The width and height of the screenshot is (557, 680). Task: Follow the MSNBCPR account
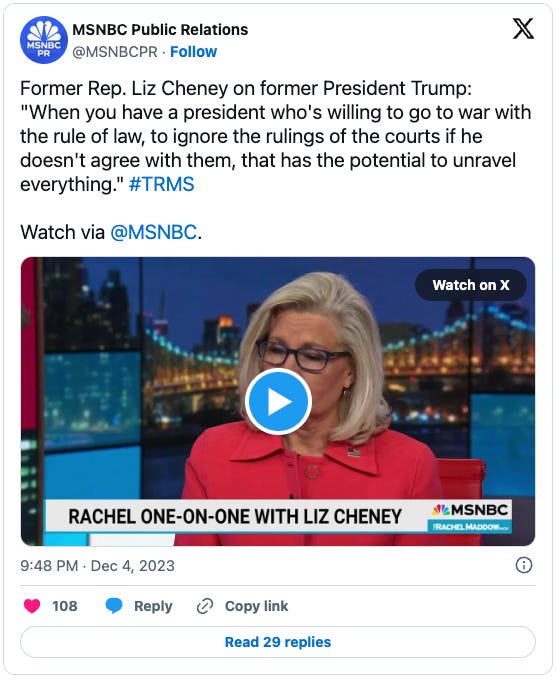[x=193, y=52]
